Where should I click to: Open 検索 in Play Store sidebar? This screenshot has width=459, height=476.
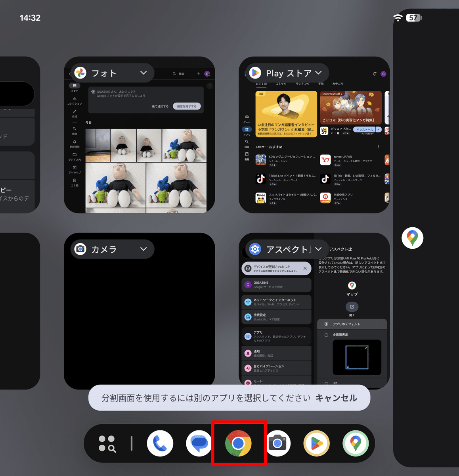click(x=247, y=144)
